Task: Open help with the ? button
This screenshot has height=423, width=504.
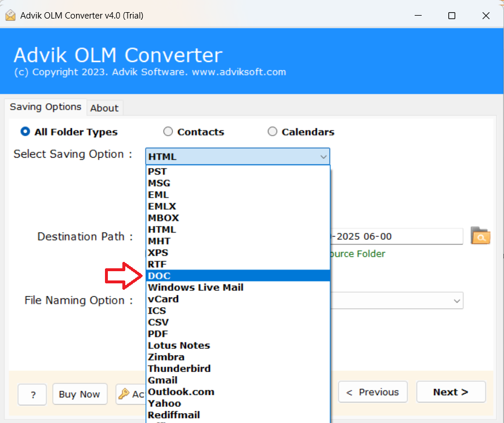Action: [32, 395]
